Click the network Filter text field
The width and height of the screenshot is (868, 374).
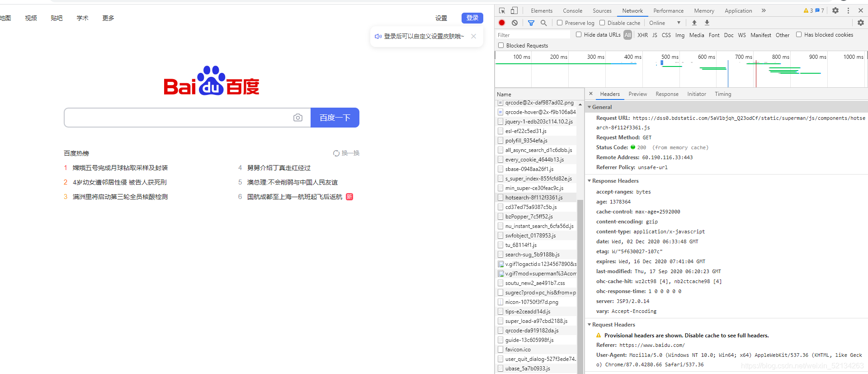[x=533, y=35]
